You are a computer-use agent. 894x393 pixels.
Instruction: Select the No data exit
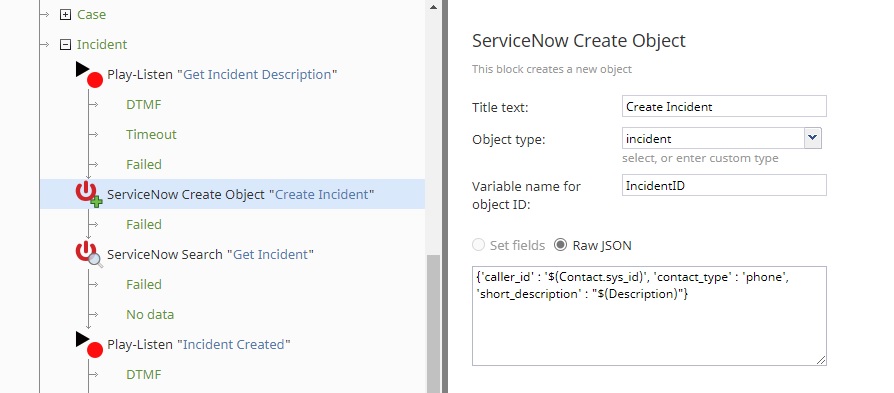coord(150,314)
